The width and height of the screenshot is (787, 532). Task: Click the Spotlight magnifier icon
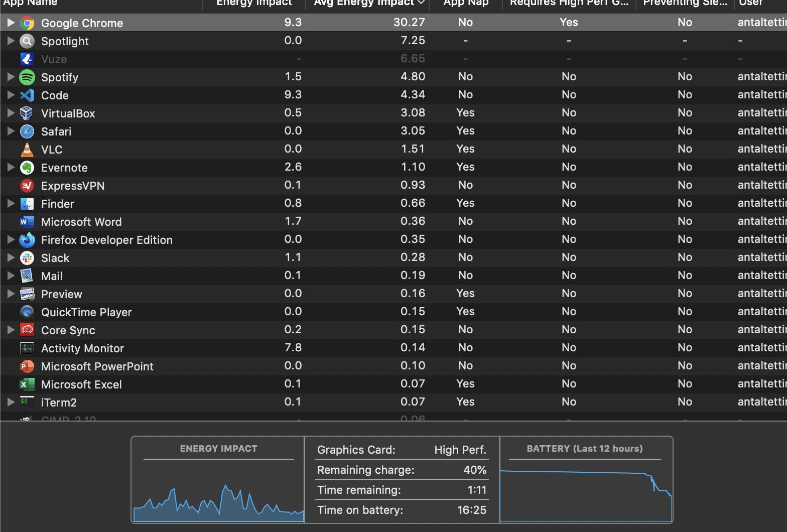point(27,41)
